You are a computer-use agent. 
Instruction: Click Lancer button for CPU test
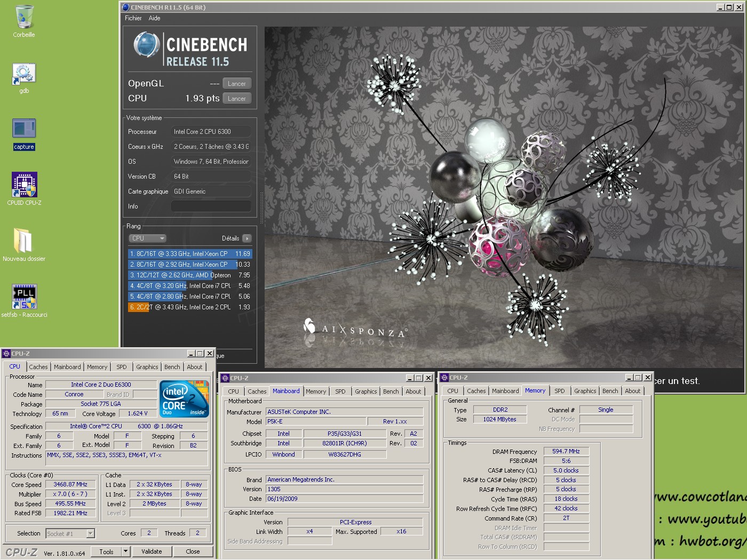pyautogui.click(x=236, y=99)
